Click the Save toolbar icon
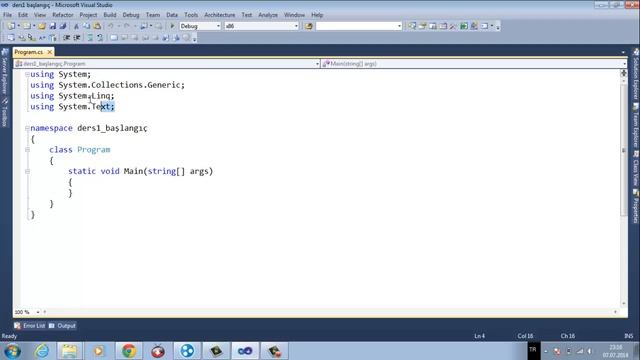 click(53, 26)
